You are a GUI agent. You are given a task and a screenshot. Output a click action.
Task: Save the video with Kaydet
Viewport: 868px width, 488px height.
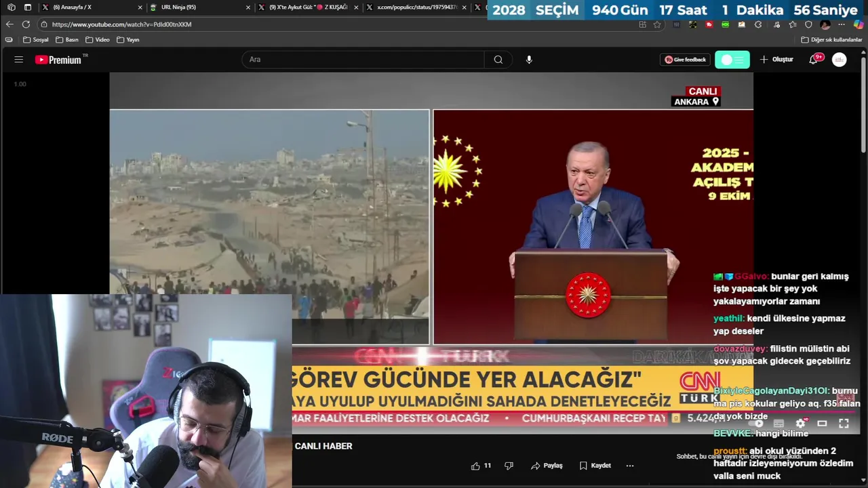tap(595, 466)
